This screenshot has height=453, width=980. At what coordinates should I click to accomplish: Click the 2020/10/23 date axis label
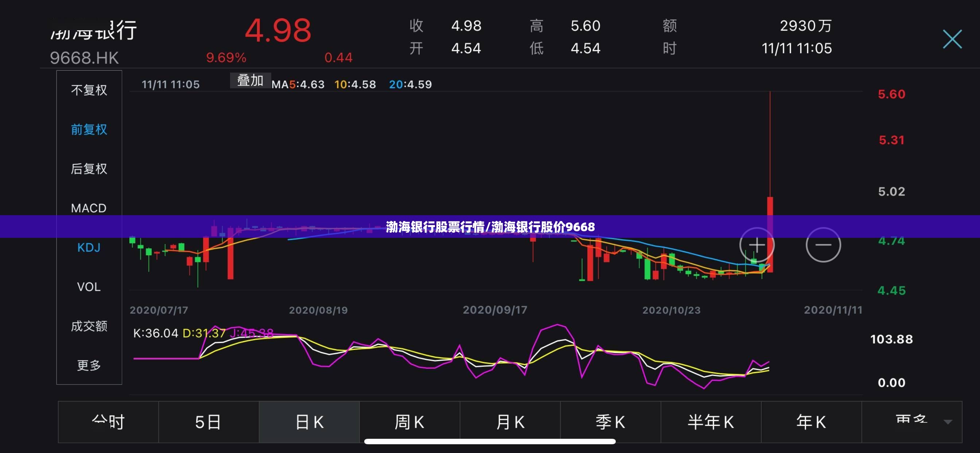pos(672,310)
